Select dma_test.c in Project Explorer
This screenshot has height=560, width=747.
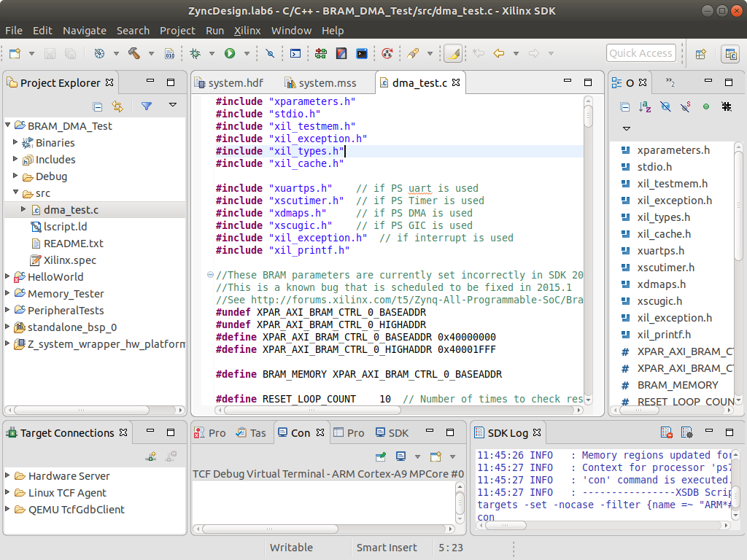click(71, 209)
